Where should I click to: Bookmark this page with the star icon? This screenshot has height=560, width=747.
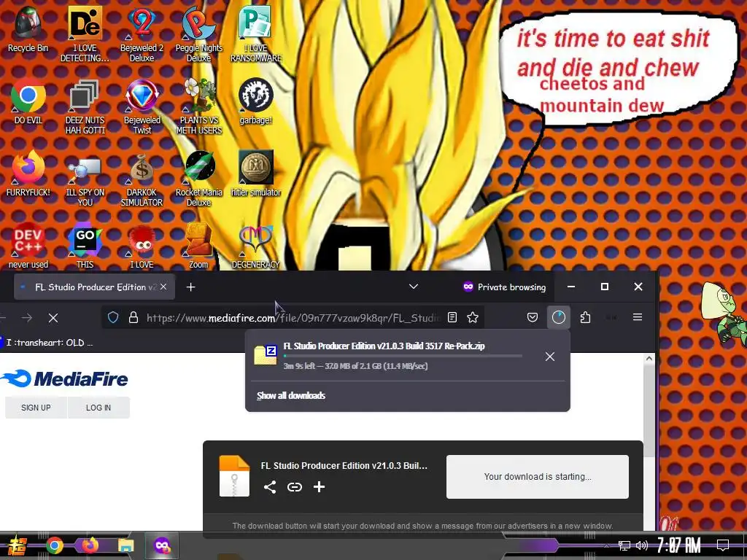pyautogui.click(x=473, y=318)
